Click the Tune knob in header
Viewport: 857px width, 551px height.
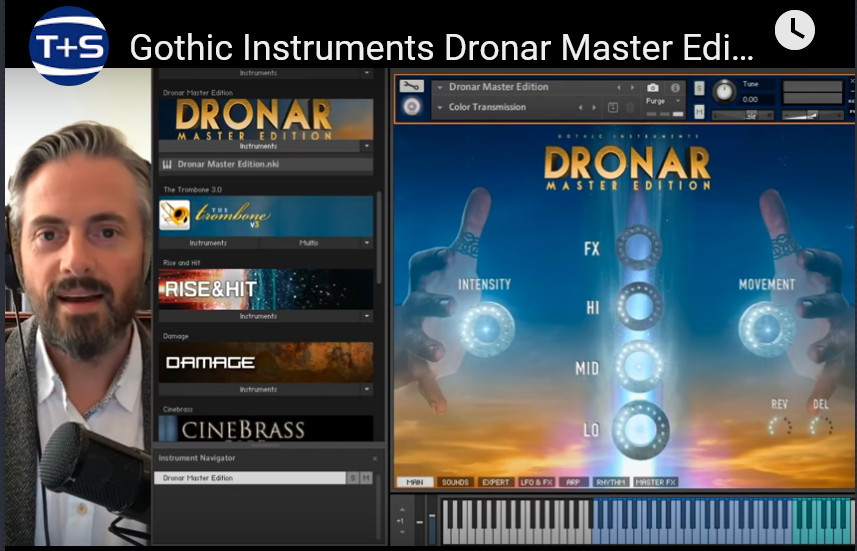(724, 91)
